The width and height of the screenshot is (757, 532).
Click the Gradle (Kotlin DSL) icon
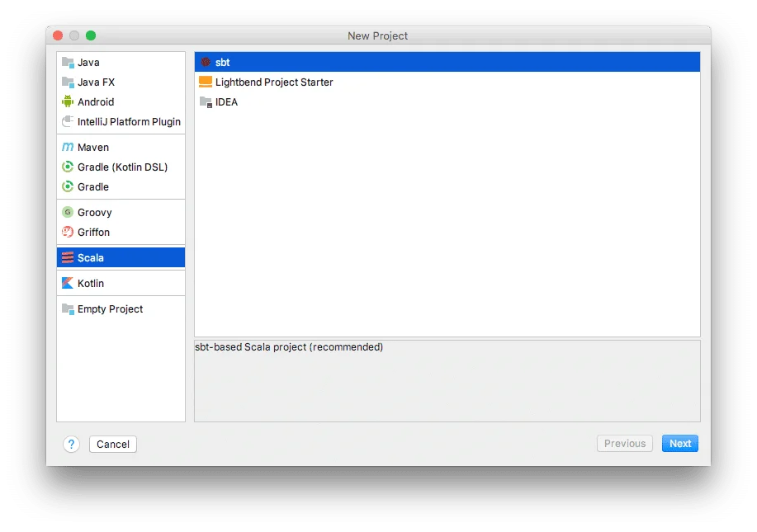68,167
